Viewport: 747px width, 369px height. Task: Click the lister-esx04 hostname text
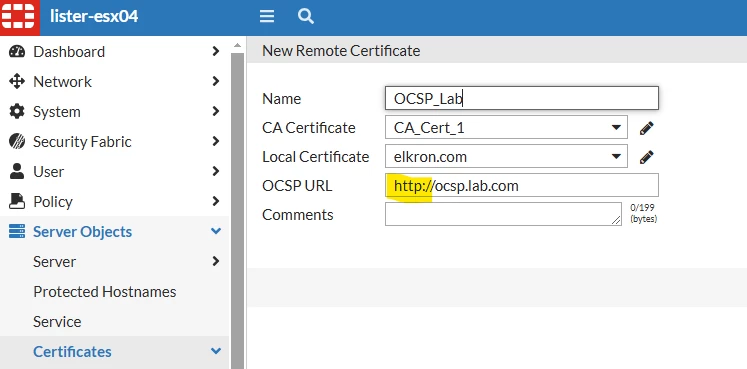point(94,17)
